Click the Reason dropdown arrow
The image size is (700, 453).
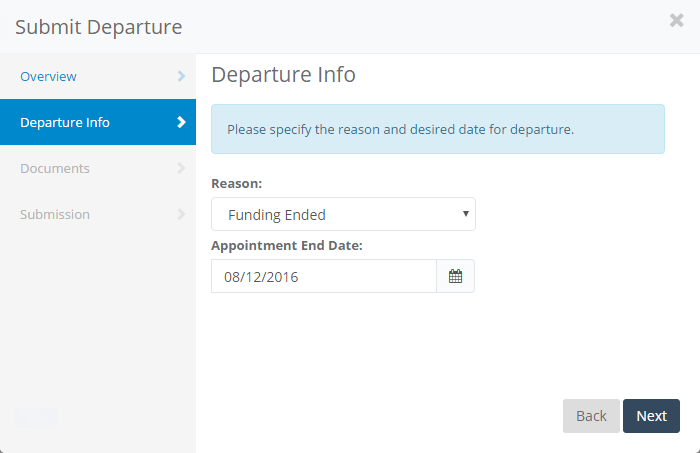tap(466, 214)
